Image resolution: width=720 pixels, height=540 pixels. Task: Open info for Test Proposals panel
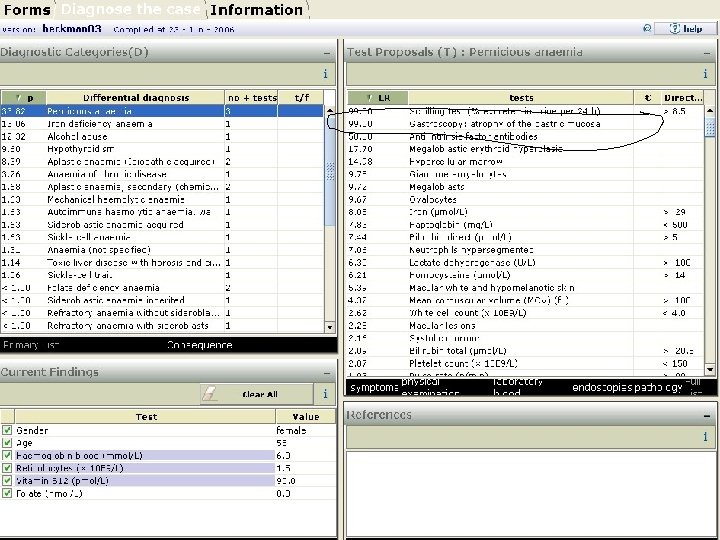pyautogui.click(x=705, y=74)
